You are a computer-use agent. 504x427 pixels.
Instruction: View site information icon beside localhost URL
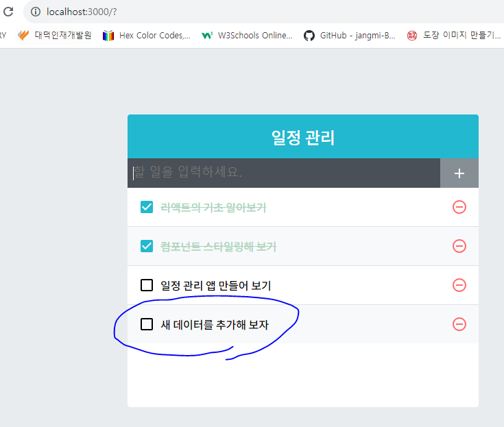(x=36, y=12)
